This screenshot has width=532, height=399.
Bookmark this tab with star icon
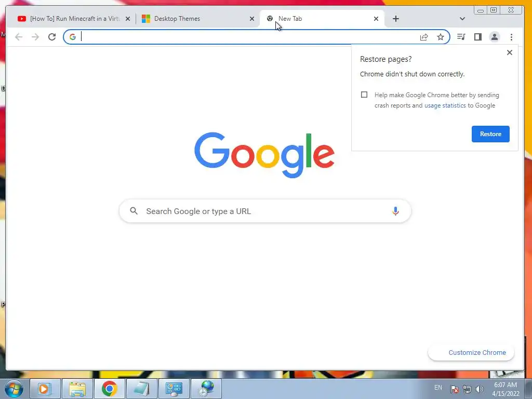[x=441, y=37]
